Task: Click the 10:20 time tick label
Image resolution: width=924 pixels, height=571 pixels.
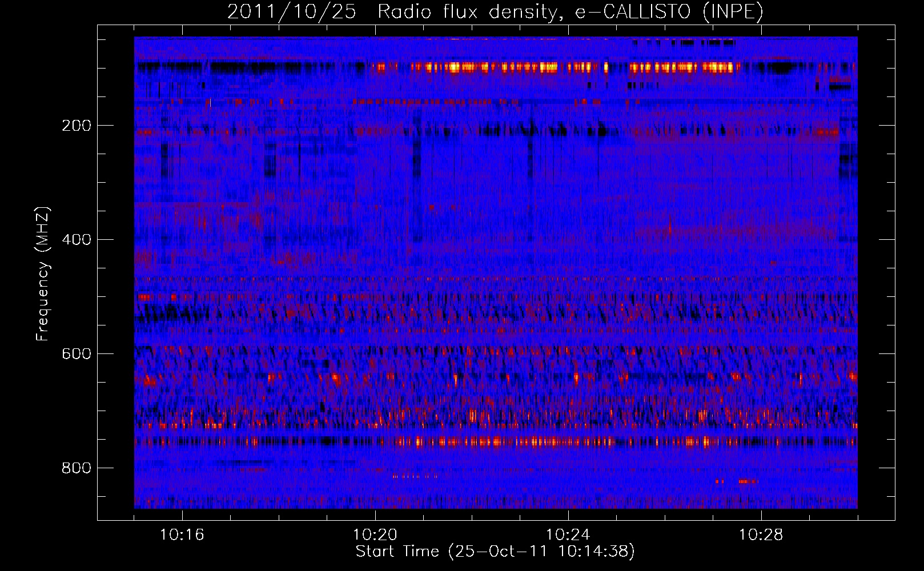Action: click(x=375, y=535)
